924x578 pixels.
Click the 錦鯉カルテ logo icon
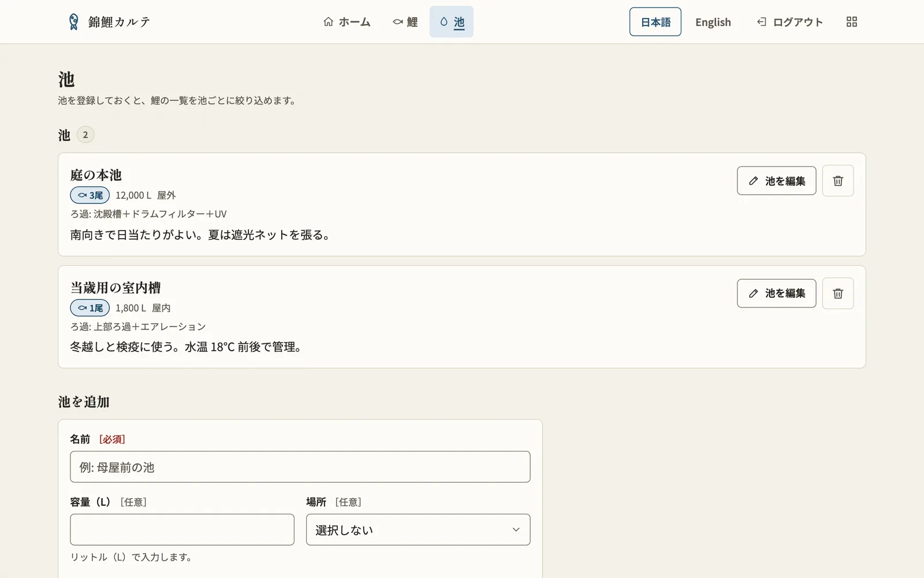click(73, 22)
